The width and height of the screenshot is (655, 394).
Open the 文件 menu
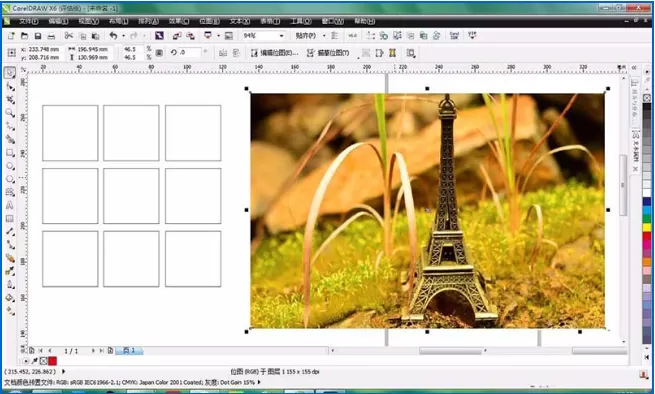pyautogui.click(x=28, y=21)
